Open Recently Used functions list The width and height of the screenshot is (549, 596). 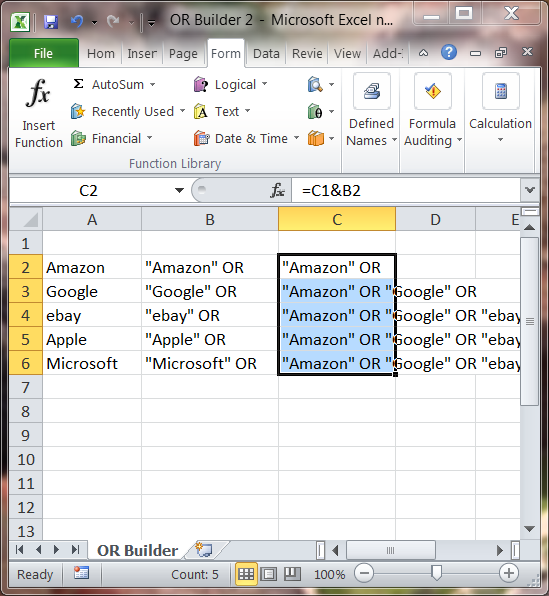pos(128,111)
